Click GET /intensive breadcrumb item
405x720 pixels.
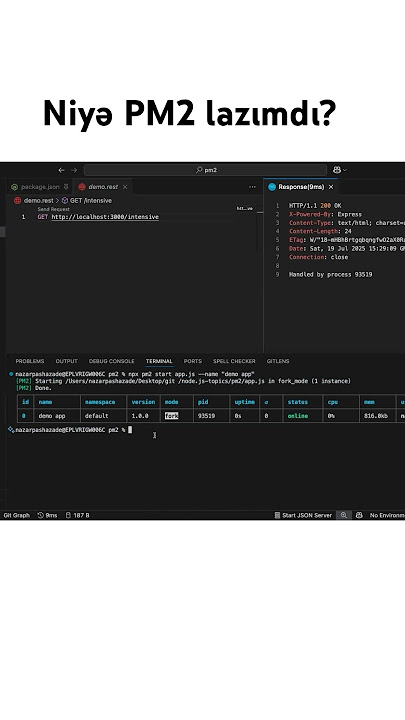click(x=91, y=201)
